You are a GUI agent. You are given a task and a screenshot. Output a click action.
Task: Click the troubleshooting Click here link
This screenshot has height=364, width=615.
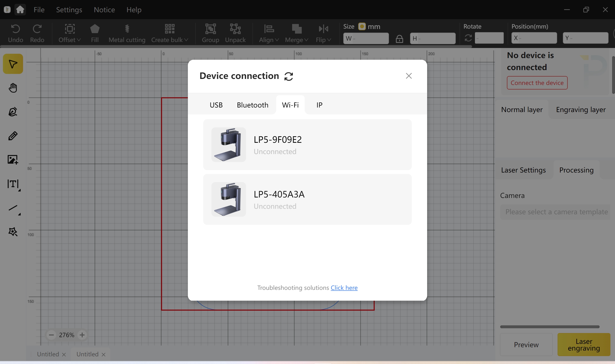[344, 287]
